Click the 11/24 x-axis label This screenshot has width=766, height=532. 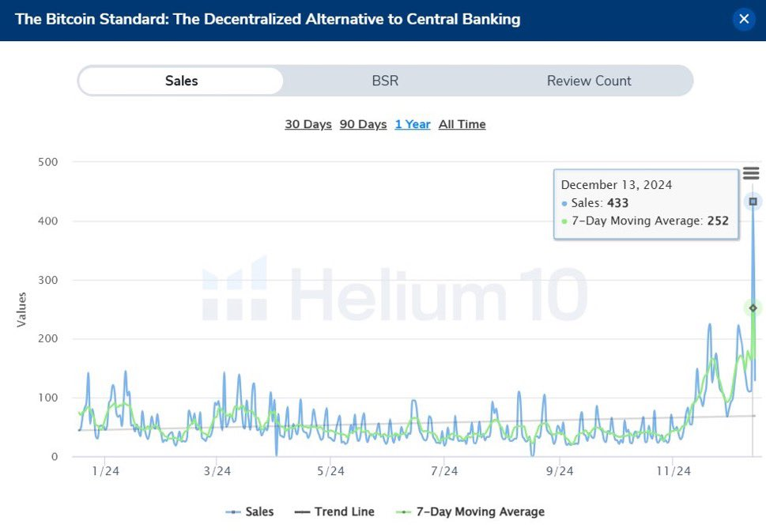pyautogui.click(x=674, y=471)
